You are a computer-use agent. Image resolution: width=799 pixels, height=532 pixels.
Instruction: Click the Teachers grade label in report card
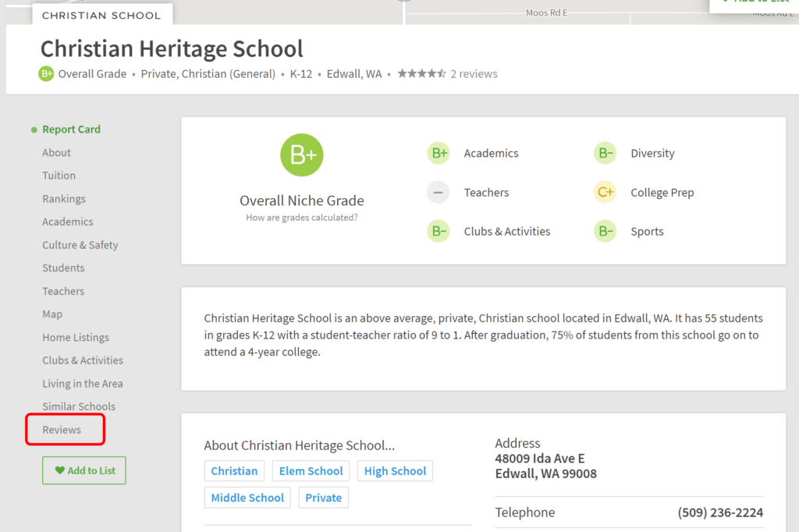(x=487, y=192)
